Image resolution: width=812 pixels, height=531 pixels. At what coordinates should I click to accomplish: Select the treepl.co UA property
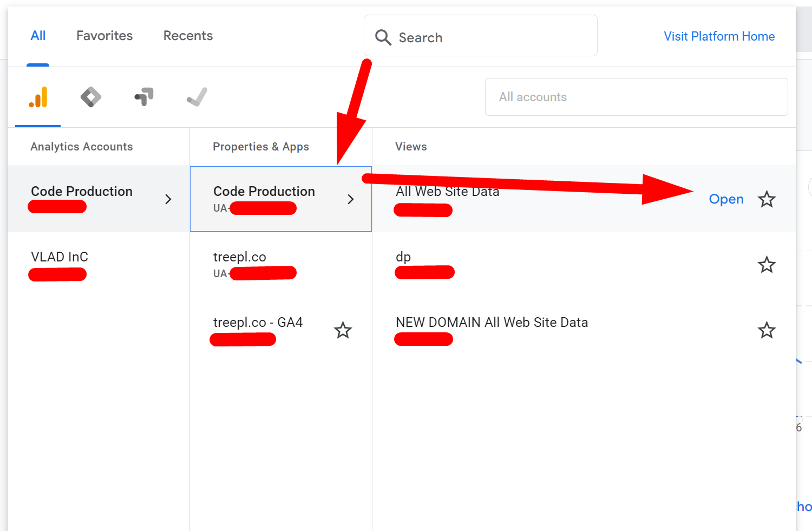281,265
